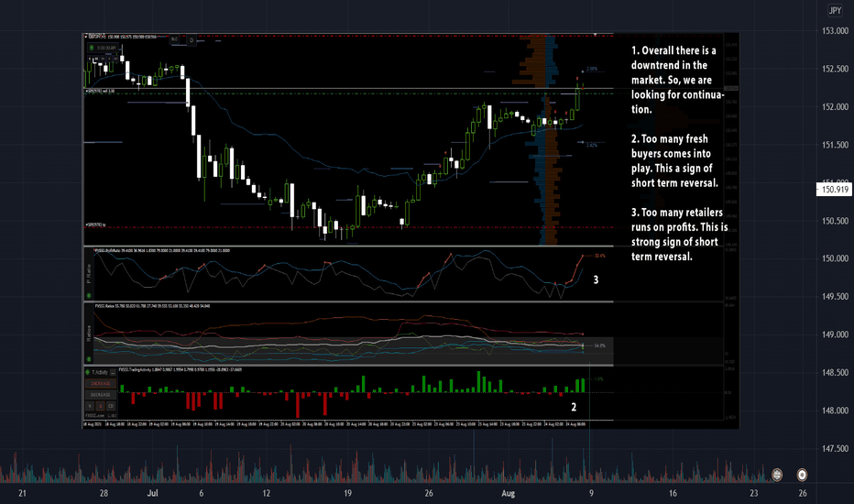Click the 'Too many retailers' note
Image resolution: width=854 pixels, height=504 pixels.
tap(679, 235)
